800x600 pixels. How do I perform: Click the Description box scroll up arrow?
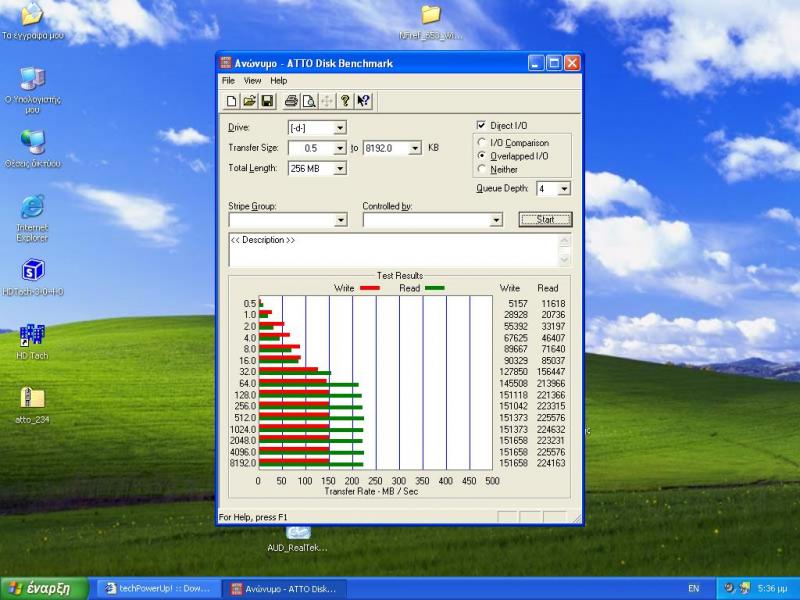click(x=564, y=241)
